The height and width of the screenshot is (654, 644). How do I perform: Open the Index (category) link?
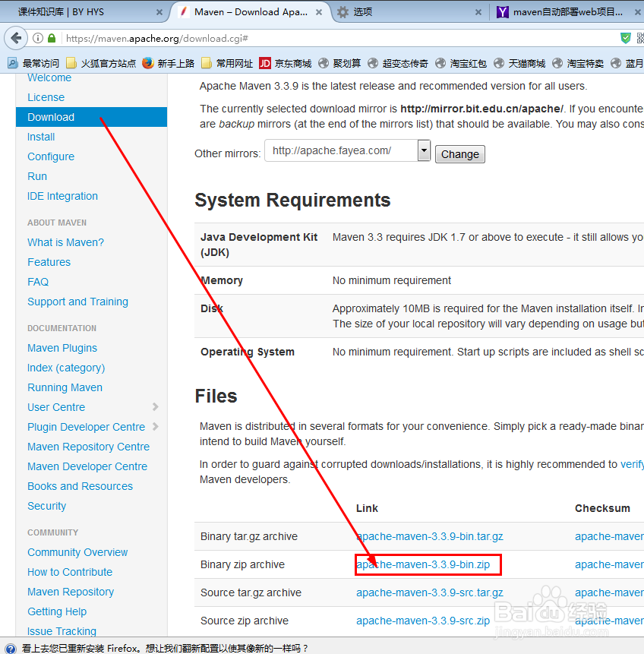66,368
